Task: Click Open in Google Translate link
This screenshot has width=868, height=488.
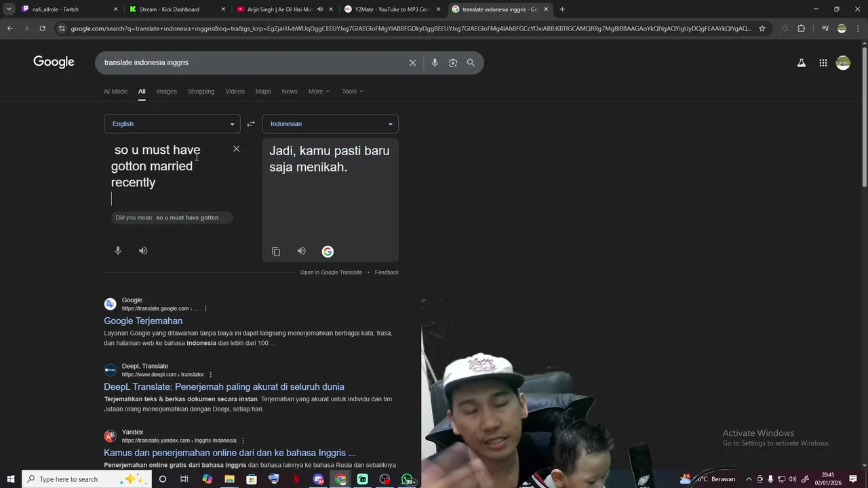Action: [x=331, y=272]
